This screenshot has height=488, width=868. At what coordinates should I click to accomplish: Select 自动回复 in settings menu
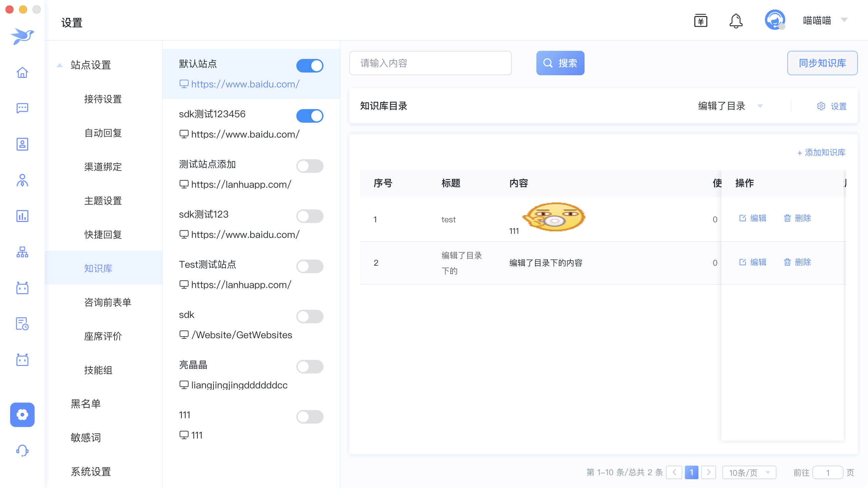[103, 133]
